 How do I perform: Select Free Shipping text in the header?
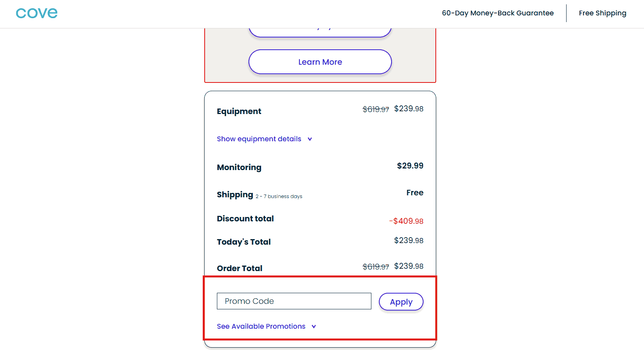click(x=602, y=13)
